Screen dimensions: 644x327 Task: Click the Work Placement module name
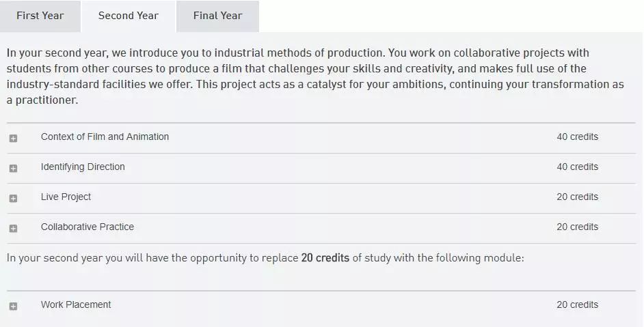tap(76, 304)
